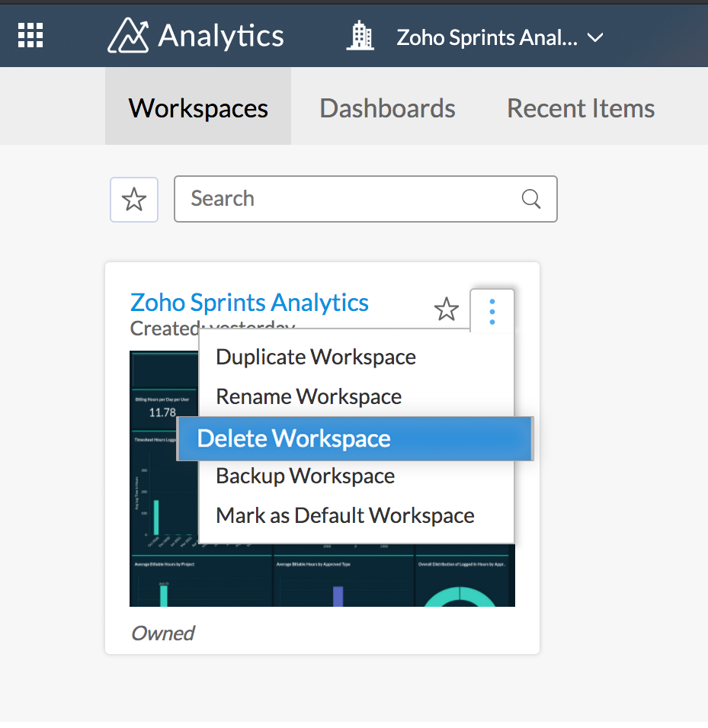This screenshot has width=708, height=728.
Task: Click the Analytics product name text
Action: pyautogui.click(x=220, y=36)
